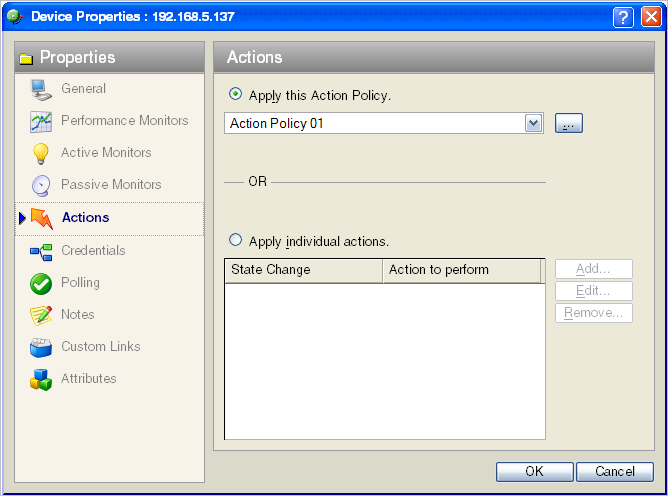Screen dimensions: 668x496
Task: Open the General properties page
Action: point(83,89)
